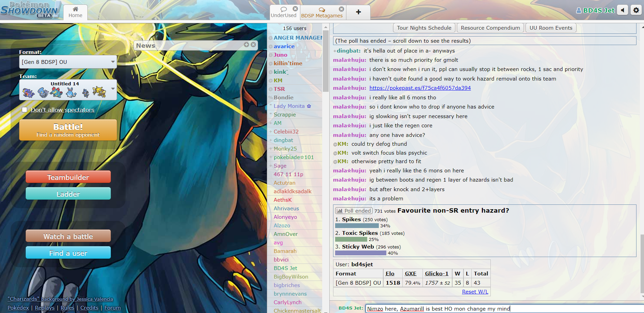This screenshot has height=313, width=644.
Task: Minimize the News panel
Action: [246, 45]
